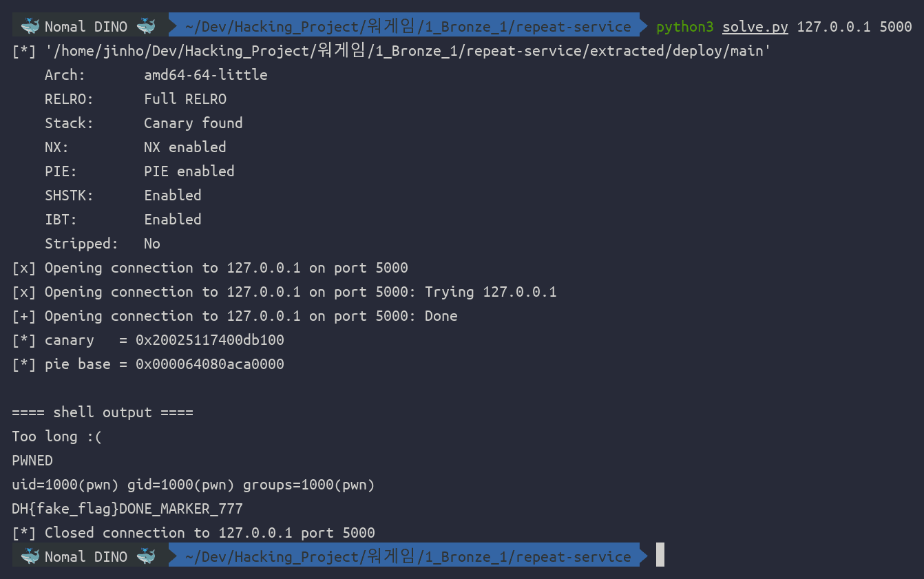The image size is (924, 579).
Task: Click the ==== shell output ==== header
Action: coord(102,412)
